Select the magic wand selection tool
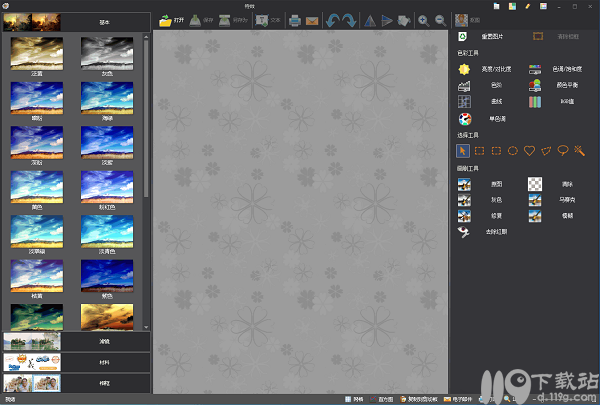The image size is (600, 405). (x=579, y=151)
